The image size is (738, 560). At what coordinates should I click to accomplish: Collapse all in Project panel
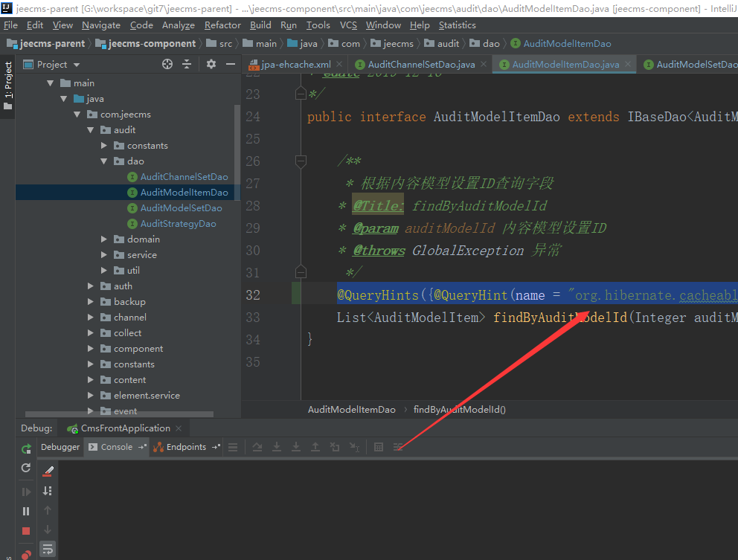pyautogui.click(x=187, y=65)
